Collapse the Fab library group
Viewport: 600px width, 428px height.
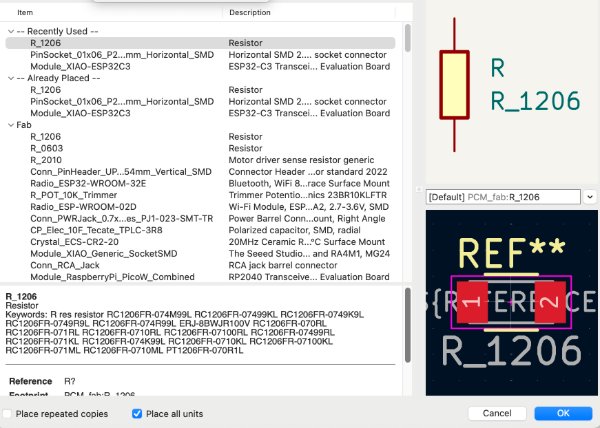11,125
